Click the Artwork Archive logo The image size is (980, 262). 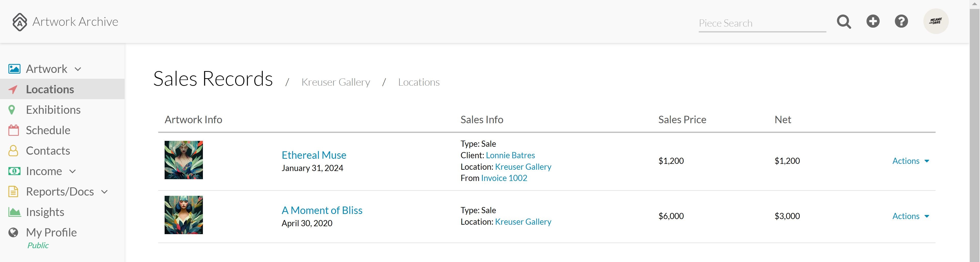point(65,22)
